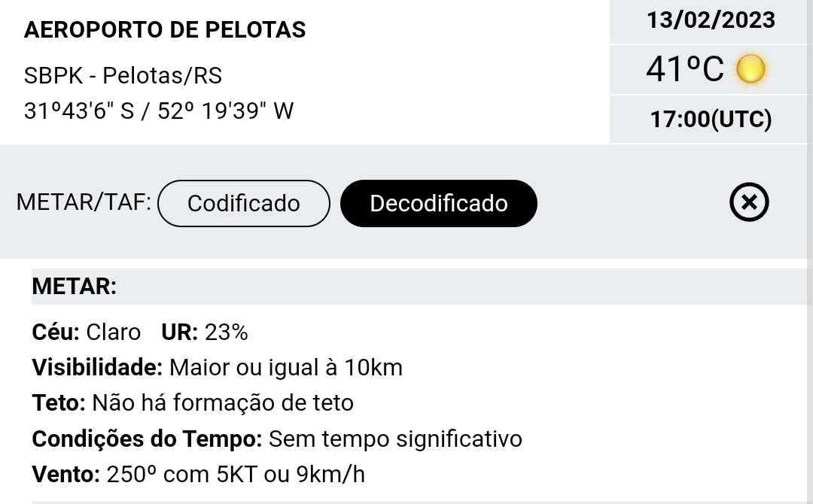This screenshot has height=504, width=813.
Task: Click the AEROPORTO DE PELOTAS title
Action: (x=165, y=29)
